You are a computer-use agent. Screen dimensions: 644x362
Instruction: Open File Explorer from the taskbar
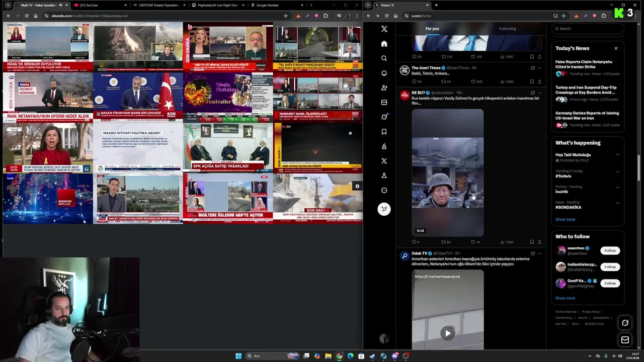[x=328, y=356]
